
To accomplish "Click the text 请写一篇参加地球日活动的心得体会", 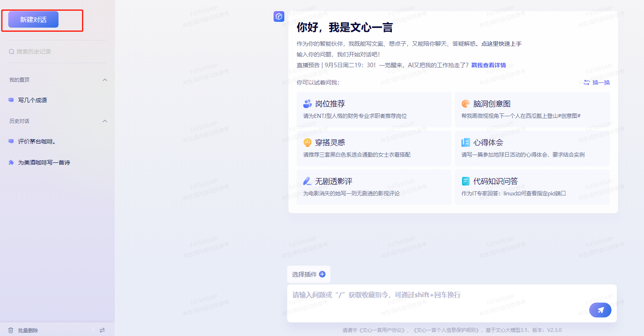I will click(x=504, y=155).
